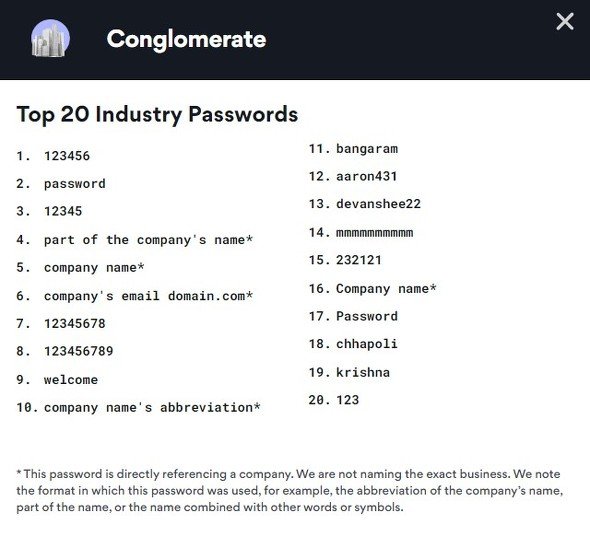Viewport: 590px width, 548px height.
Task: Click the 12345 list entry
Action: (63, 211)
